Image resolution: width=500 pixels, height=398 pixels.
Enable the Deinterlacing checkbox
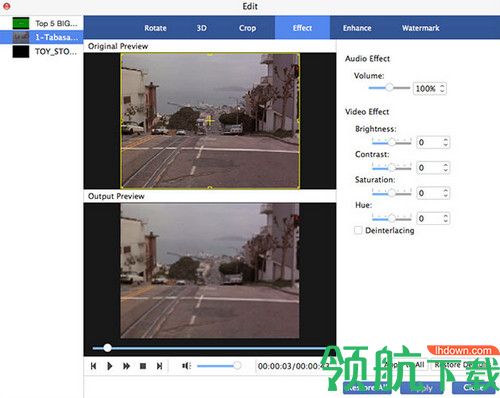358,230
